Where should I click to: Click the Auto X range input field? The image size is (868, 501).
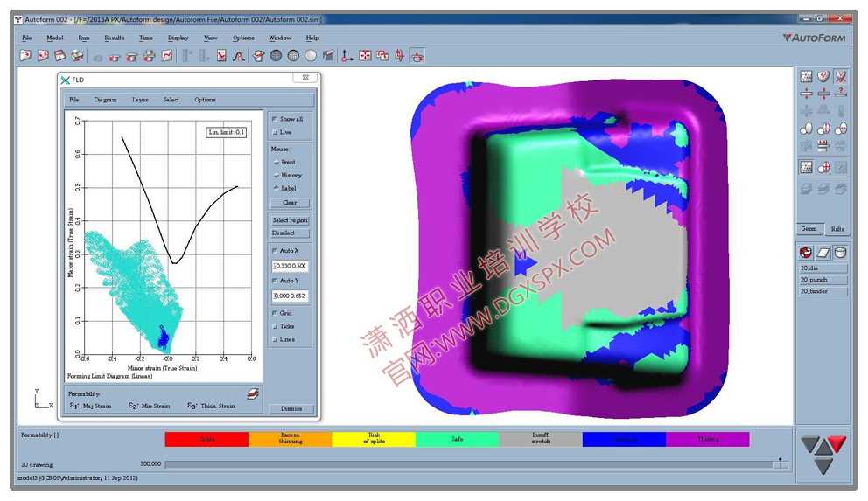(x=290, y=266)
